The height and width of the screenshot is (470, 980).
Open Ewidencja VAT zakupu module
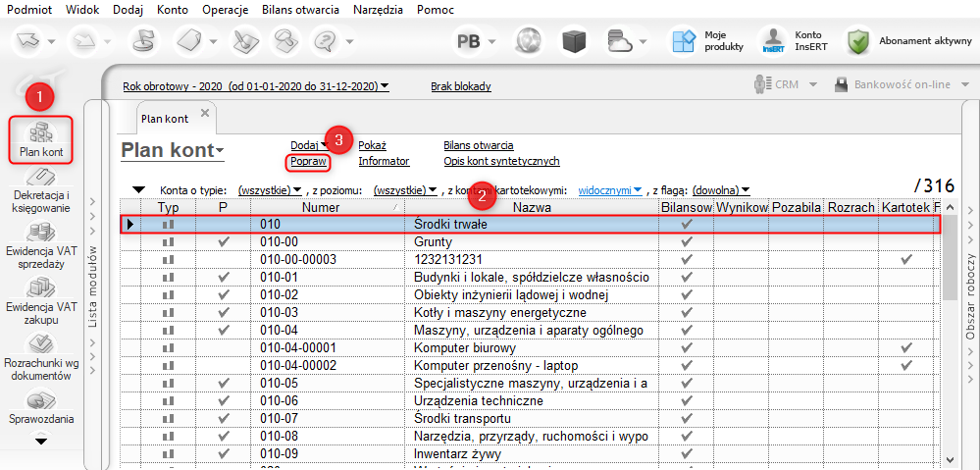40,287
